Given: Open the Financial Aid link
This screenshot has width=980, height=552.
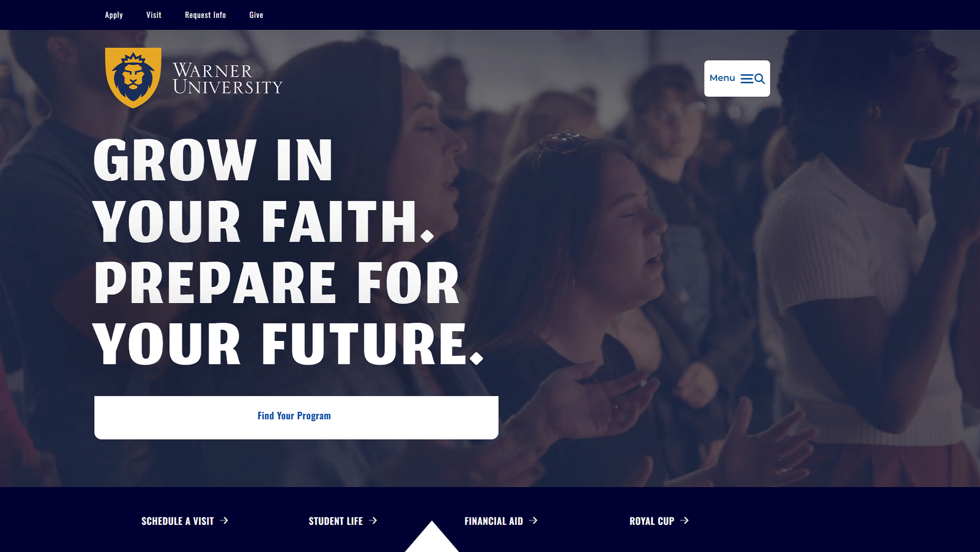Looking at the screenshot, I should (494, 521).
